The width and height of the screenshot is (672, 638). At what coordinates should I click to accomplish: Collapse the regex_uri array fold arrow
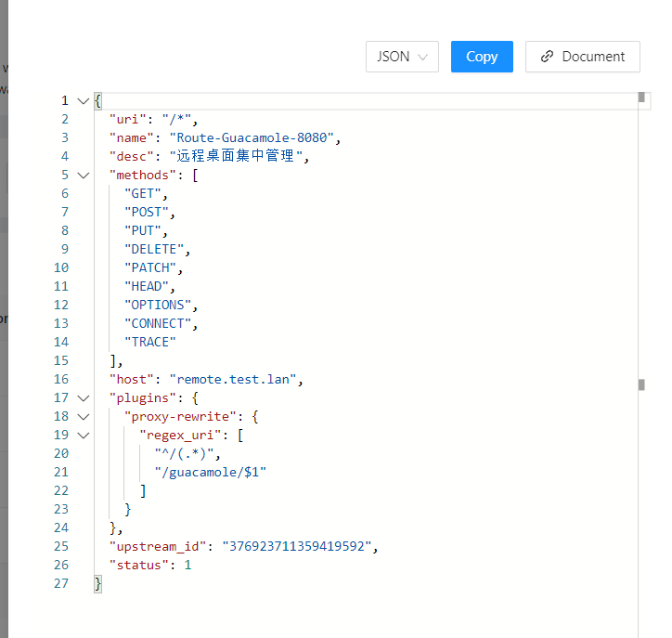[x=84, y=436]
